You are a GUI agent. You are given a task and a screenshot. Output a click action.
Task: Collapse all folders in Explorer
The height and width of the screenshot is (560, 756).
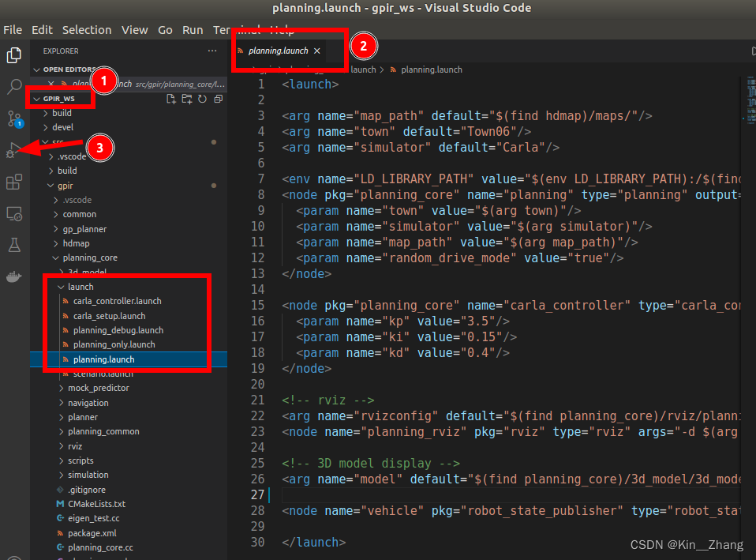click(218, 99)
